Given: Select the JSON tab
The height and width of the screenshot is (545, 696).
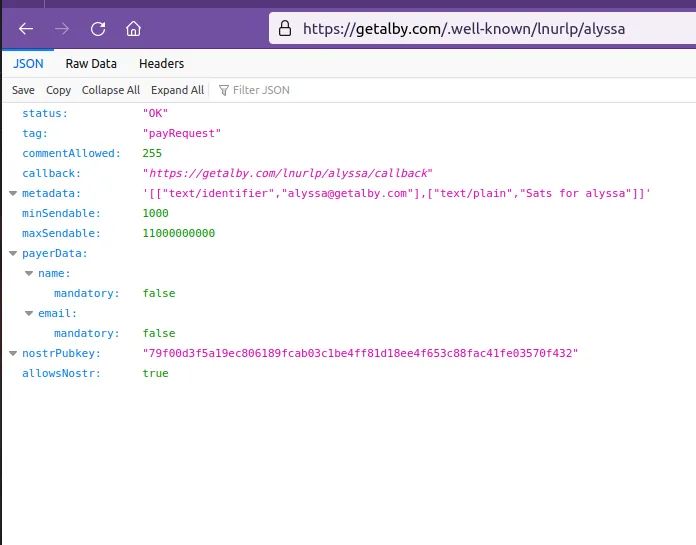Looking at the screenshot, I should [x=28, y=63].
